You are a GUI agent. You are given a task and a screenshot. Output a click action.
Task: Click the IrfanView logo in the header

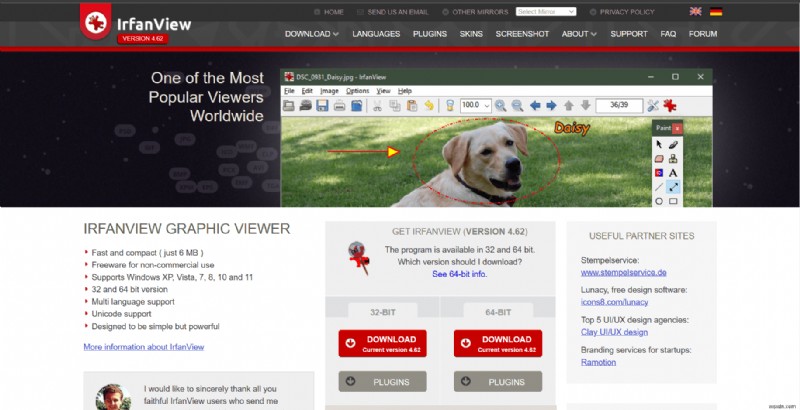pyautogui.click(x=136, y=23)
